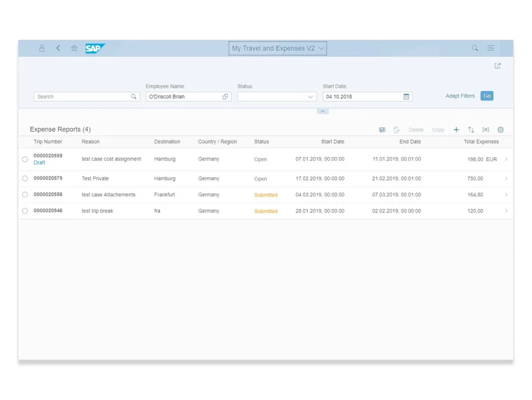Image resolution: width=532 pixels, height=400 pixels.
Task: Add a new expense report with plus
Action: tap(456, 130)
